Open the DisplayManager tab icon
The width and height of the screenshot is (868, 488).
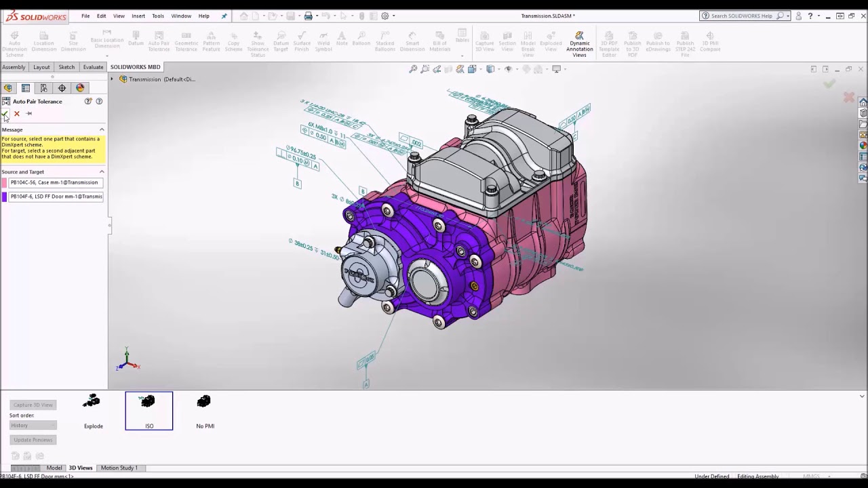(x=80, y=88)
